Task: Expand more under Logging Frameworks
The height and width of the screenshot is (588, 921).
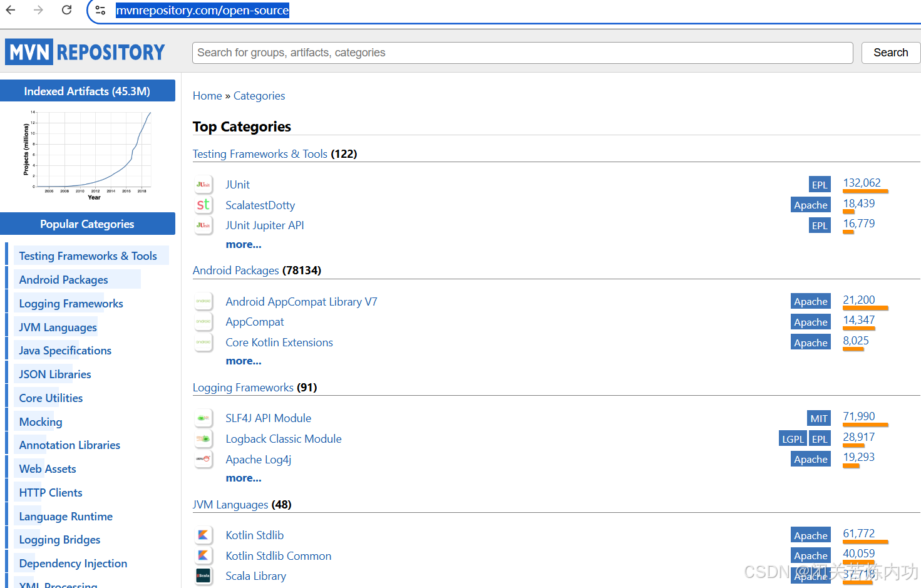Action: (x=244, y=478)
